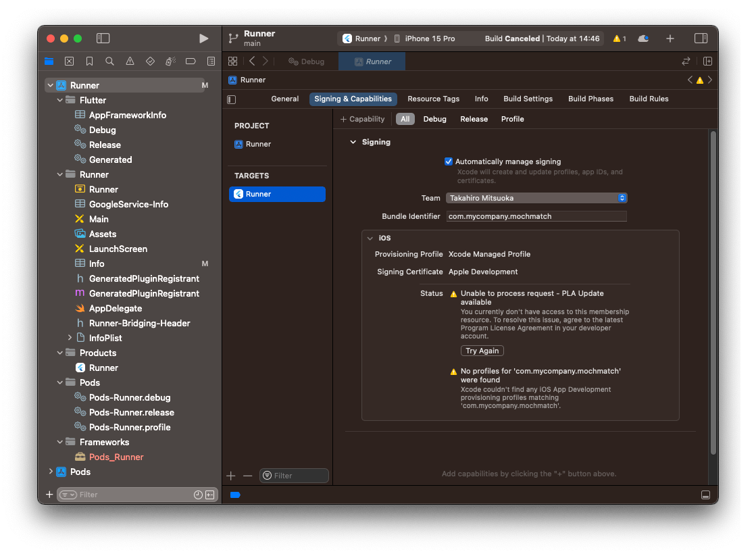Open the library with the plus button
Image resolution: width=756 pixels, height=554 pixels.
(670, 39)
